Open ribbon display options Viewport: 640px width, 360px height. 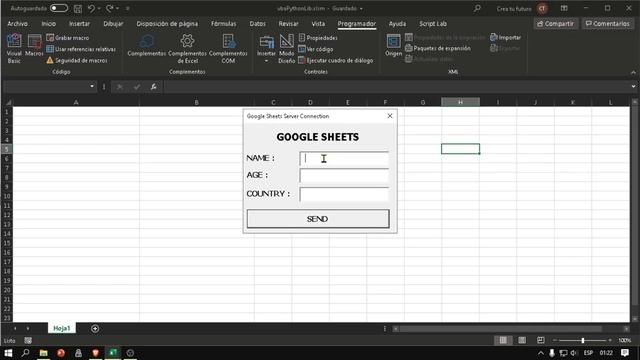(564, 8)
